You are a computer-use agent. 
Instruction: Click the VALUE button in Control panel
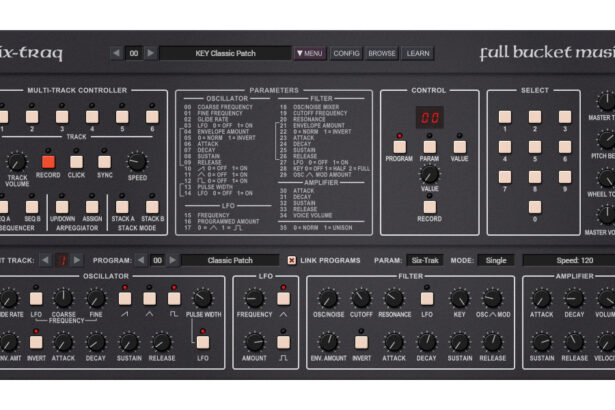(x=460, y=147)
